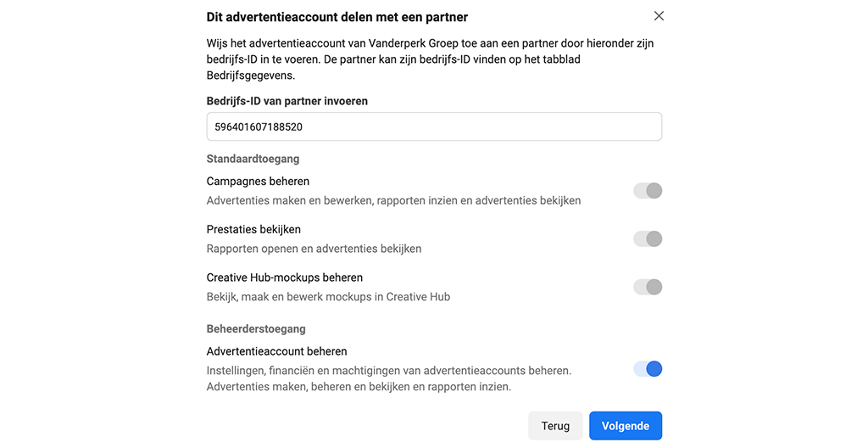Click the dialog title text

coord(337,17)
